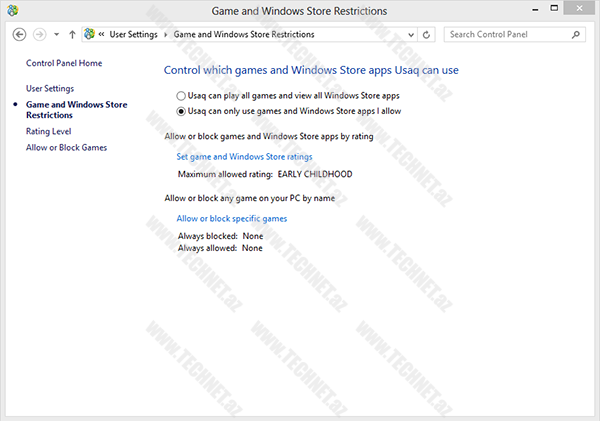Screen dimensions: 600x421
Task: Open the recent locations dropdown arrow
Action: pos(57,34)
